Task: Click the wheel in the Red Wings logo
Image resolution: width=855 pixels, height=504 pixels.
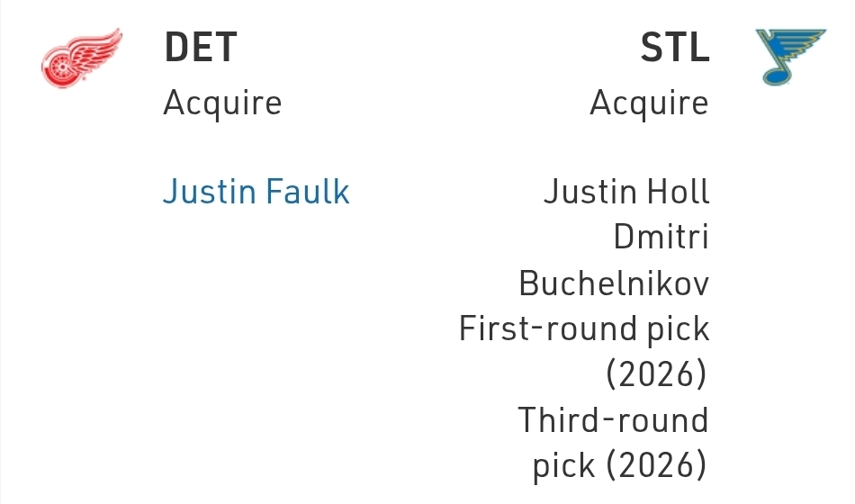Action: tap(59, 69)
